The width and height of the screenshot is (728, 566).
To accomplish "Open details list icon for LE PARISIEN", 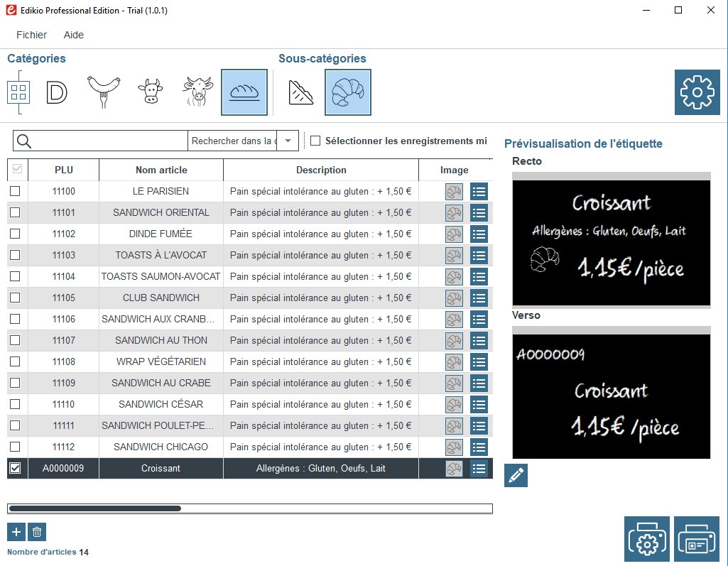I will coord(479,191).
